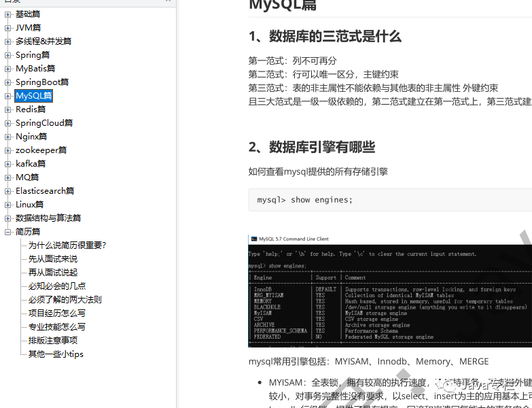Expand the Elasticsearch篇 tree node

coord(7,191)
